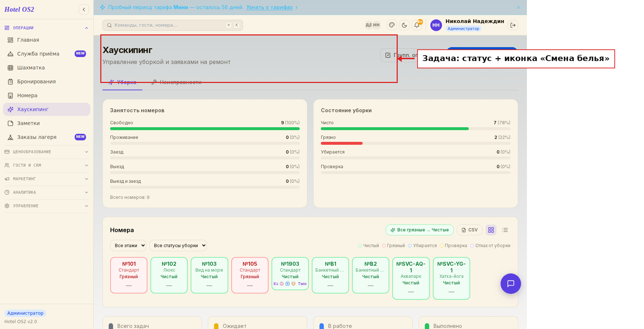Select room card №101 Стандарт
The image size is (644, 329).
click(x=129, y=275)
